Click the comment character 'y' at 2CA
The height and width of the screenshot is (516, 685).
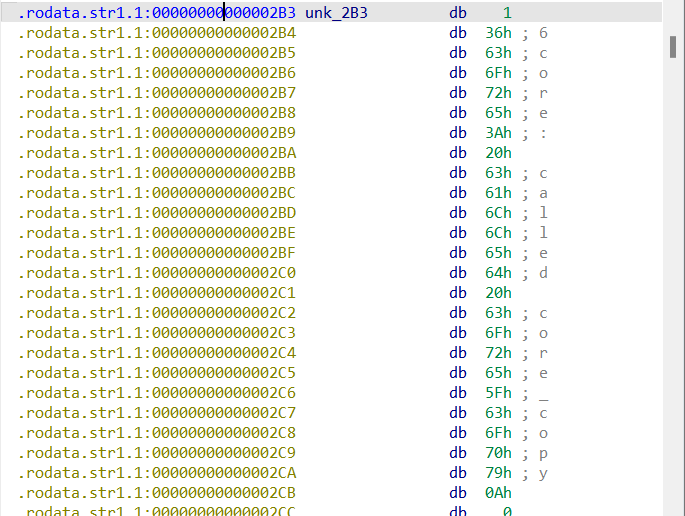coord(543,474)
